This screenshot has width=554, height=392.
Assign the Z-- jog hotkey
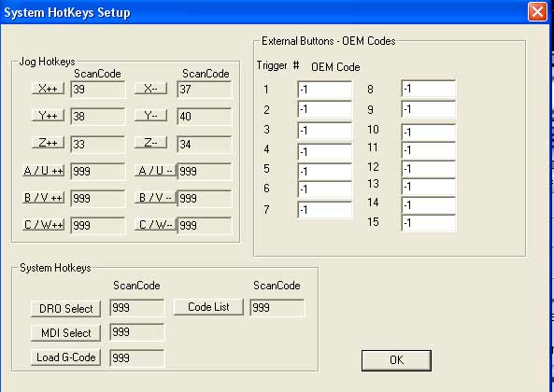(x=150, y=143)
